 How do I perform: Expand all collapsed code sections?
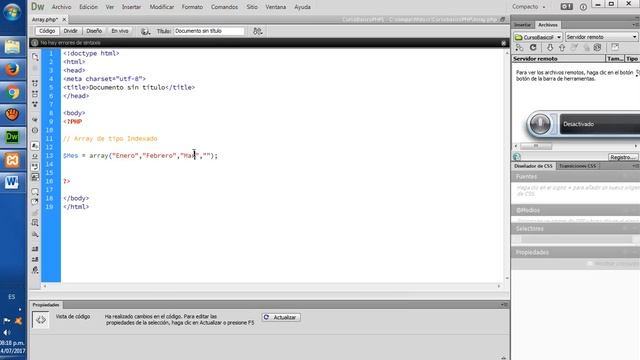[x=35, y=104]
